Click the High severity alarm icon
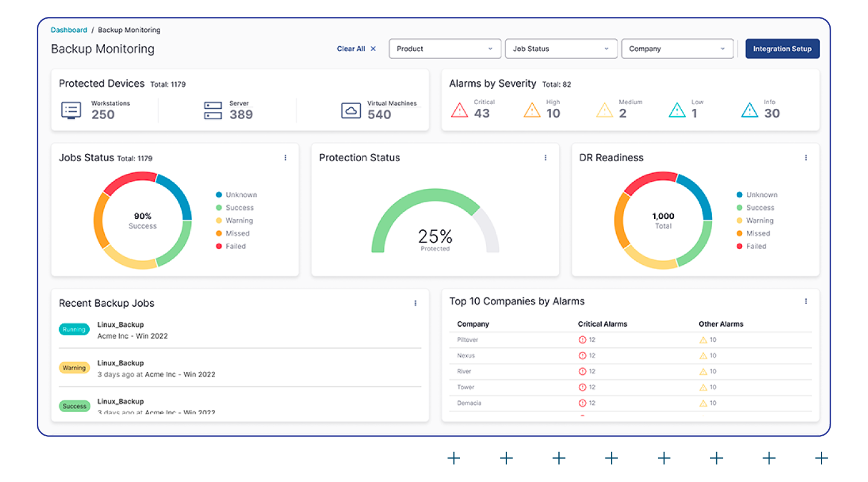This screenshot has height=482, width=868. [532, 110]
